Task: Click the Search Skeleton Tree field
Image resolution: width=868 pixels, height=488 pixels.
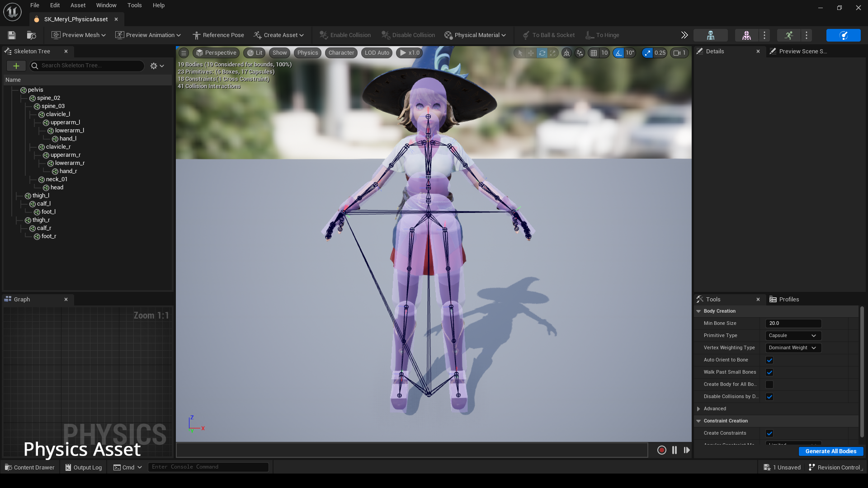Action: [x=87, y=66]
